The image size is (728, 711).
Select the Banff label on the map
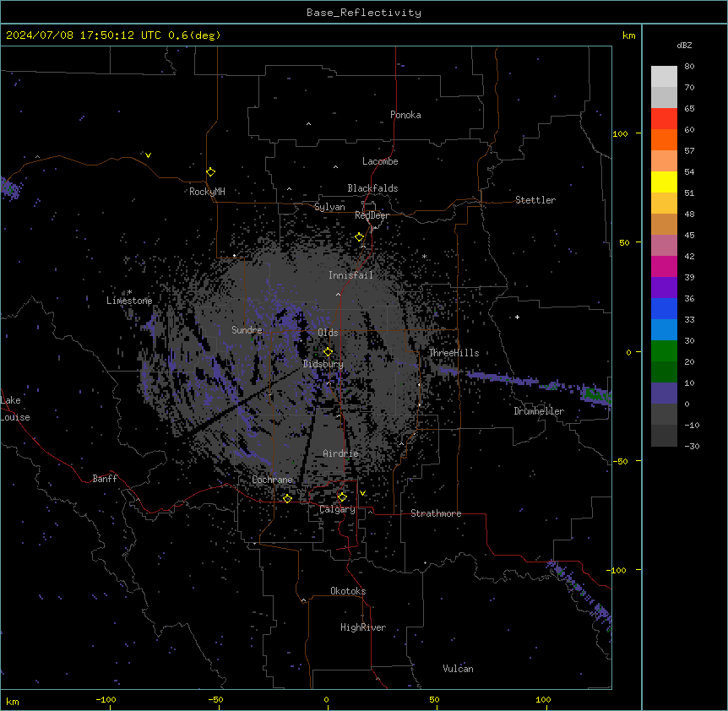tap(105, 479)
